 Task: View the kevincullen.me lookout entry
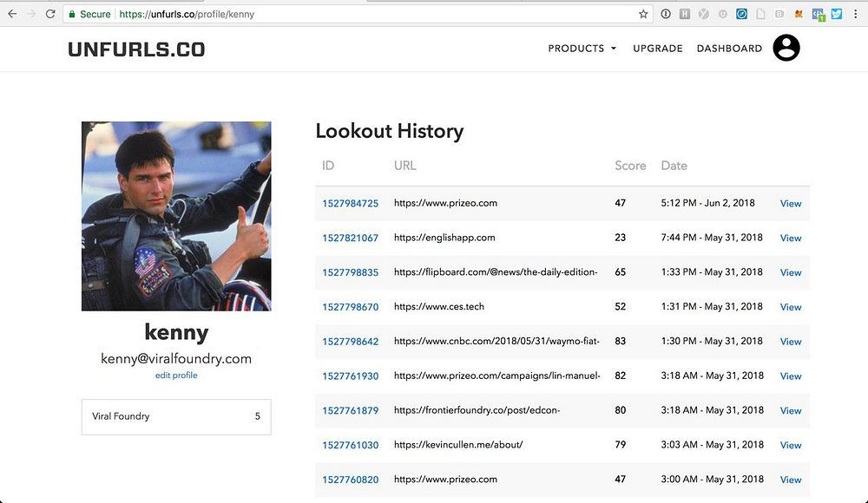(791, 446)
